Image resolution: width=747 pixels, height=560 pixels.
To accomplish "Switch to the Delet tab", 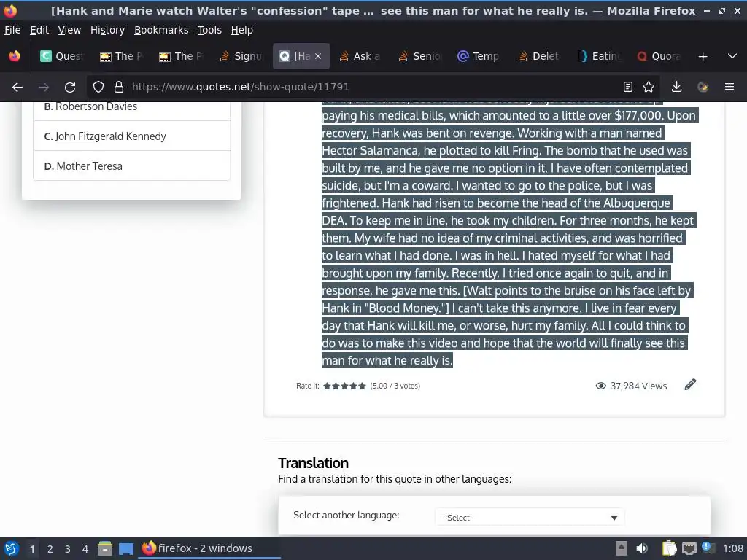I will coord(539,56).
